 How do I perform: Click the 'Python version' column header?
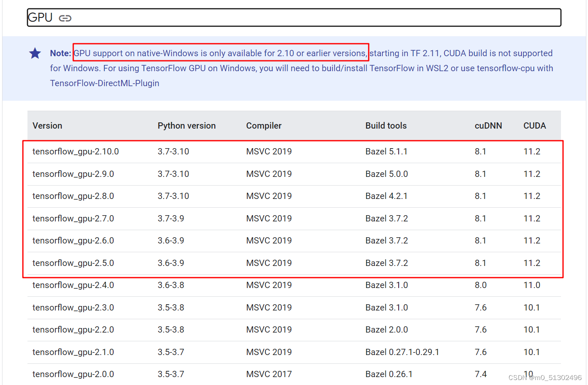[x=187, y=126]
